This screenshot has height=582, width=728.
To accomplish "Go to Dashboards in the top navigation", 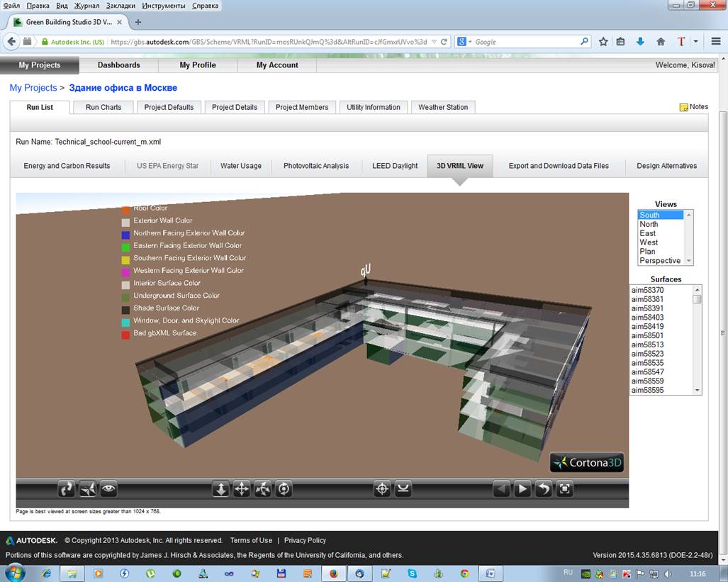I will [x=119, y=65].
